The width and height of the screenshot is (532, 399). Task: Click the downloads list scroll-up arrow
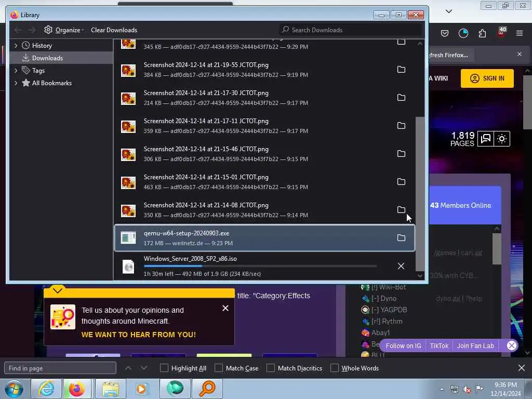coord(420,44)
